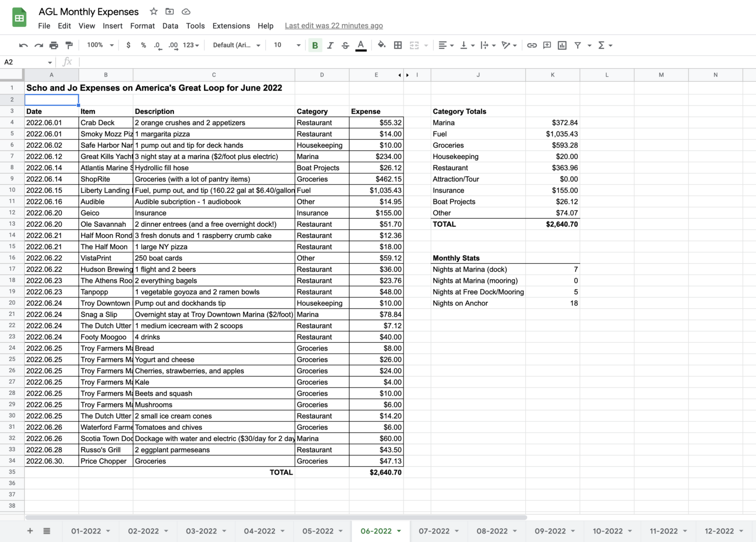Viewport: 756px width, 542px height.
Task: Click the print icon
Action: 54,45
